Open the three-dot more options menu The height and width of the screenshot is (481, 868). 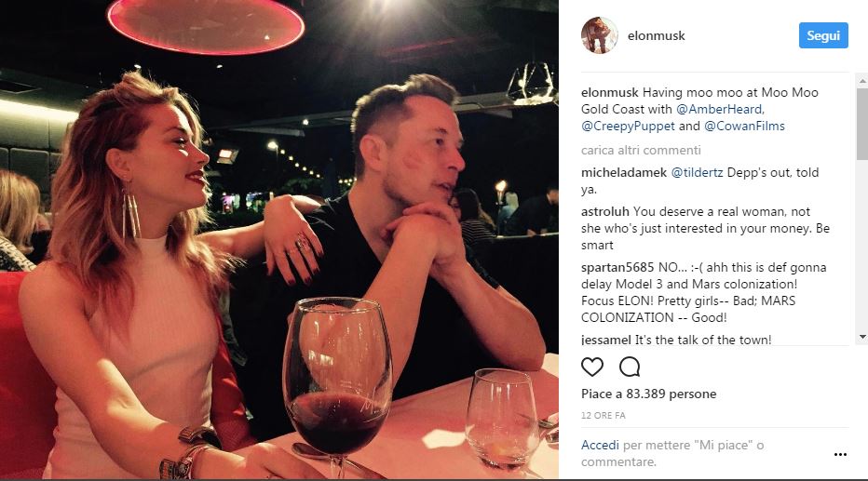(x=840, y=455)
